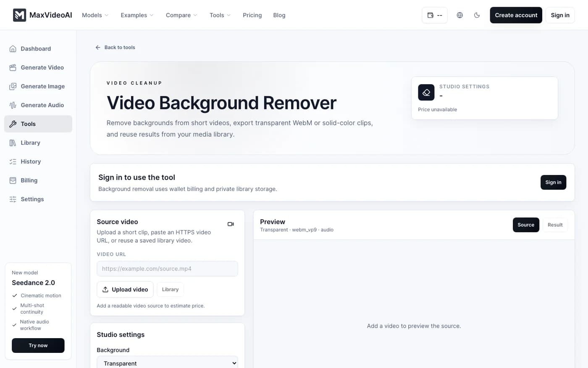Click the Generate Audio waveform icon
This screenshot has width=588, height=368.
(13, 105)
